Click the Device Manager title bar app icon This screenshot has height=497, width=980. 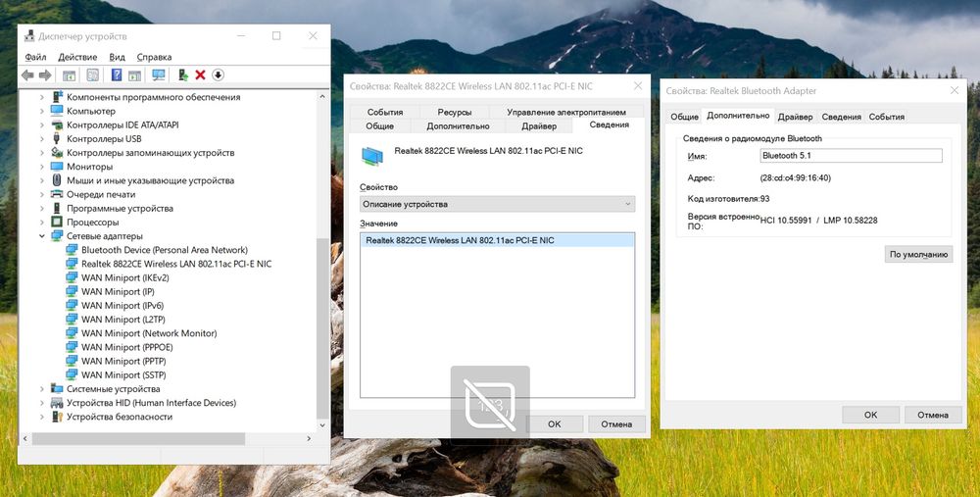click(x=30, y=36)
